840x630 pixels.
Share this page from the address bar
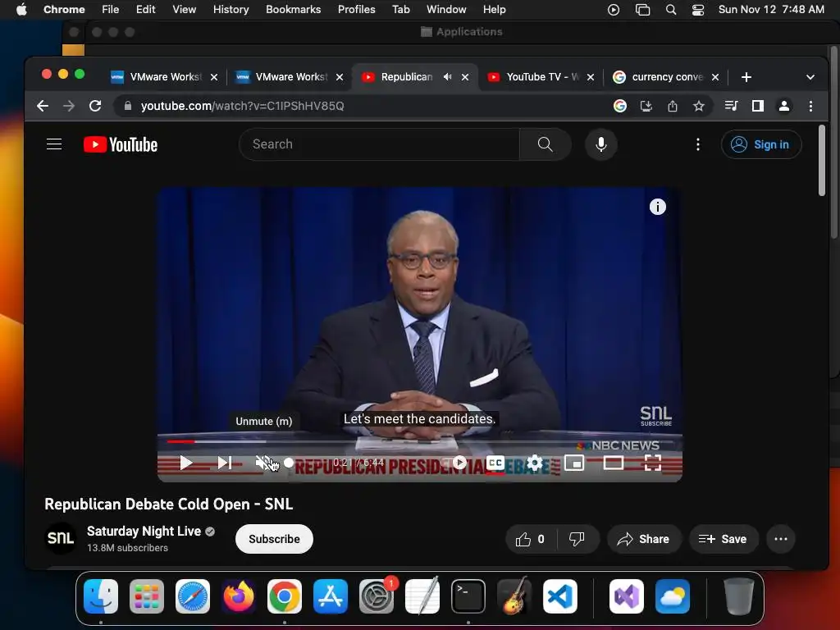pyautogui.click(x=673, y=106)
